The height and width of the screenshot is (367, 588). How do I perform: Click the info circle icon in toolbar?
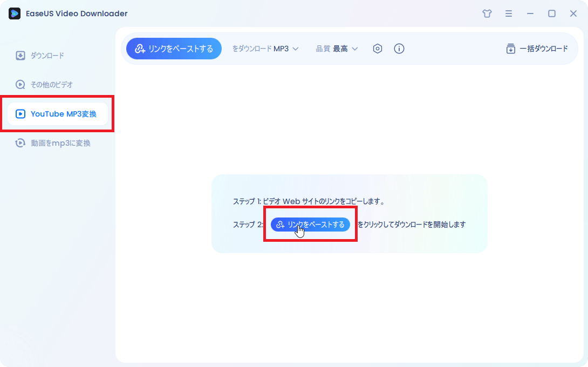(x=399, y=49)
